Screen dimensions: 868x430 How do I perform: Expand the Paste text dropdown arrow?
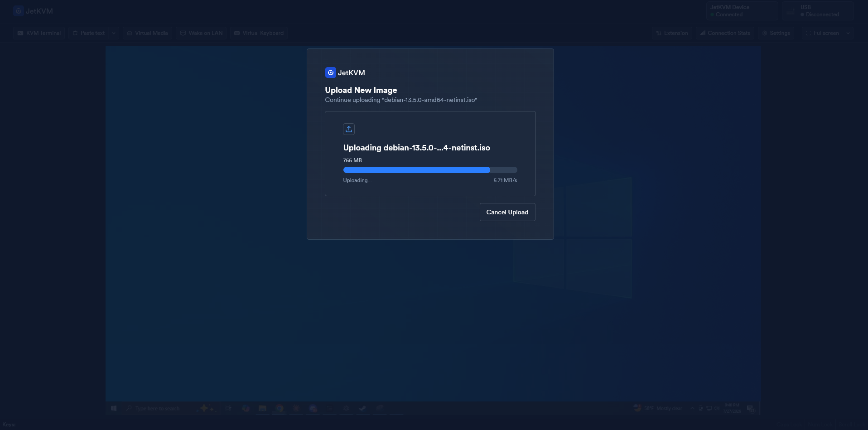point(114,33)
